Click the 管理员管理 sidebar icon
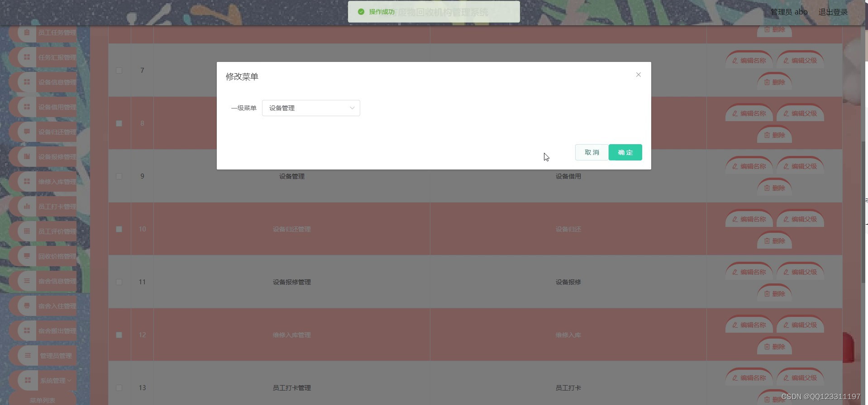868x405 pixels. click(28, 356)
